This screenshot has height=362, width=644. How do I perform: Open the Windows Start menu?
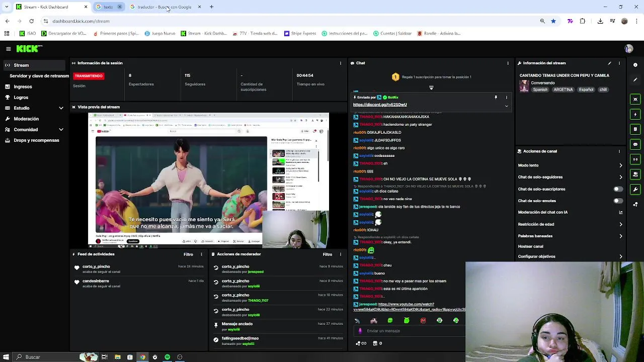coord(6,357)
